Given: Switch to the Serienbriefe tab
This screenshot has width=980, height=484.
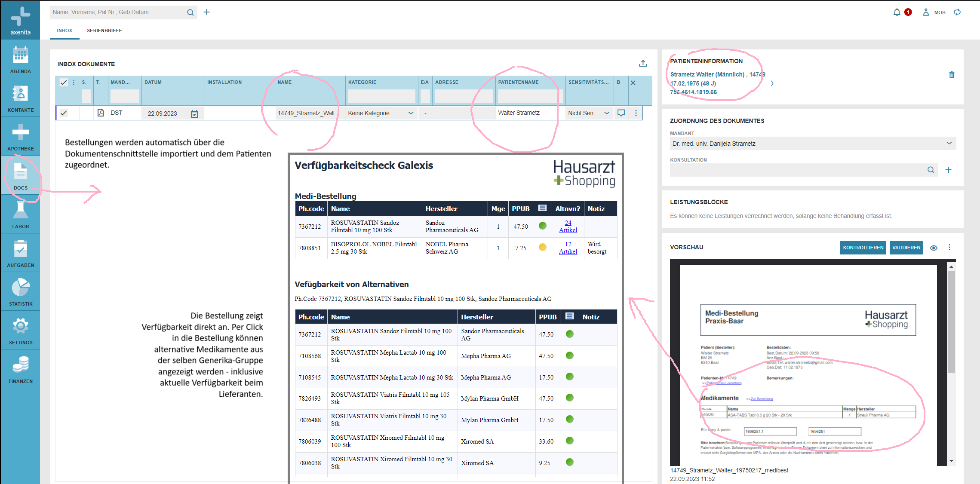Looking at the screenshot, I should tap(104, 31).
